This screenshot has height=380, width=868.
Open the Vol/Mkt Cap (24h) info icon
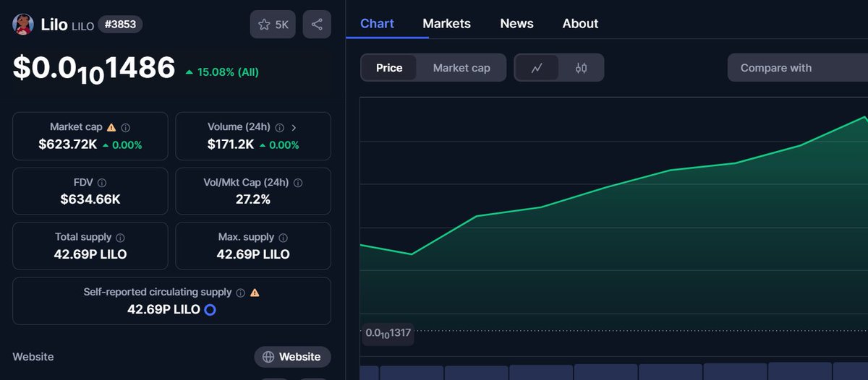[298, 183]
